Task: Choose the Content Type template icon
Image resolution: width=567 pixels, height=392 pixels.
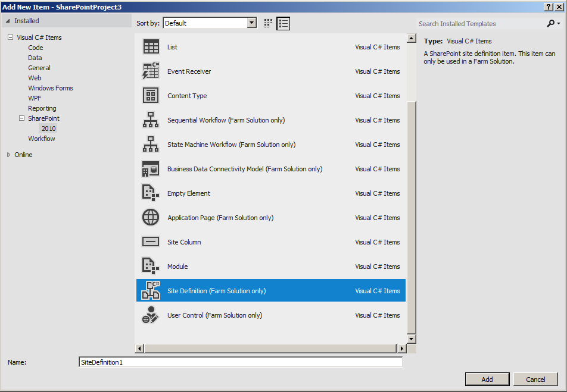Action: click(151, 96)
